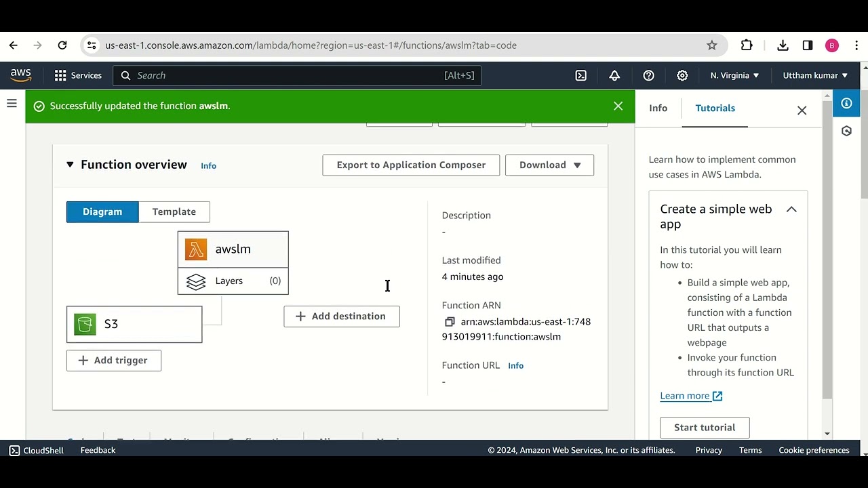Focus the AWS console Search field
This screenshot has width=868, height=488.
pos(297,75)
